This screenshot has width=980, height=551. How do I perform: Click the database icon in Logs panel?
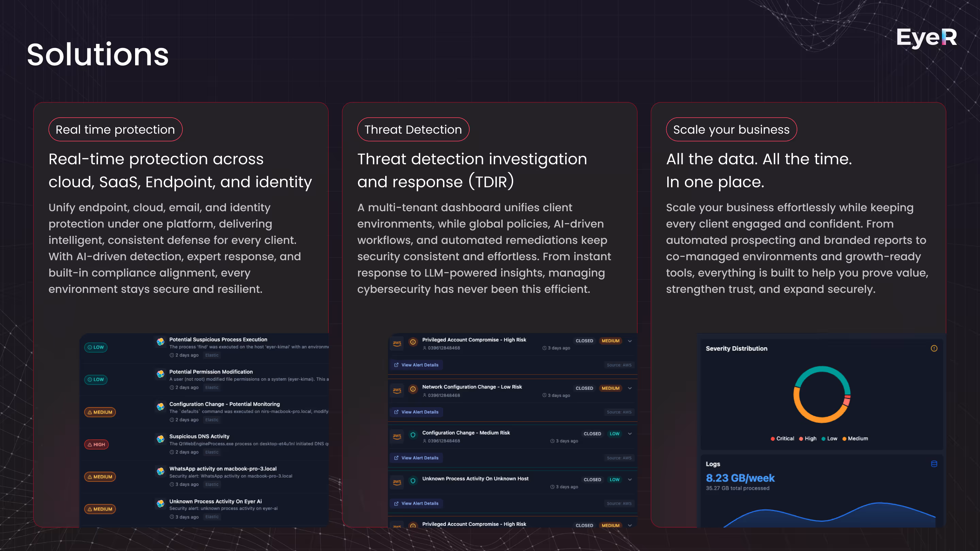pyautogui.click(x=934, y=464)
